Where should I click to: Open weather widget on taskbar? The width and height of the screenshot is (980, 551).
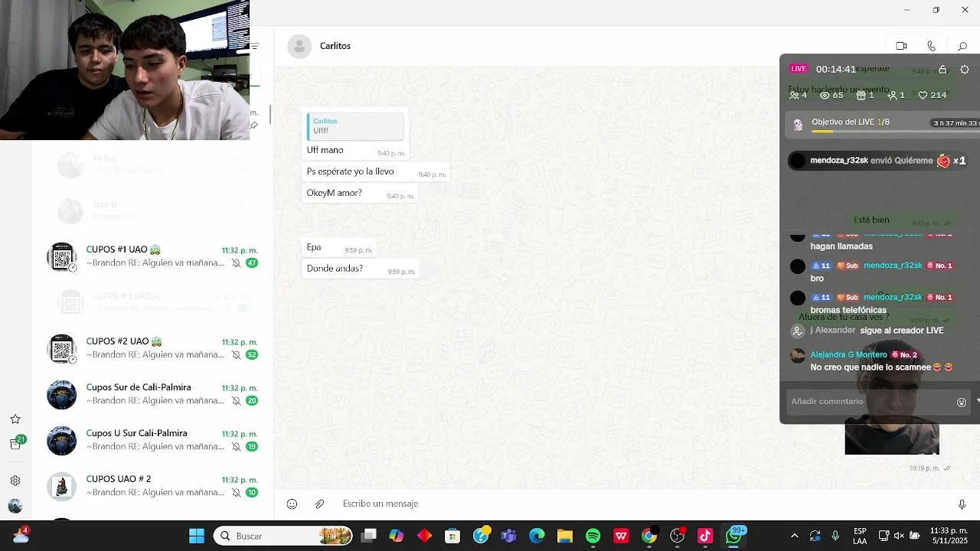(x=21, y=535)
